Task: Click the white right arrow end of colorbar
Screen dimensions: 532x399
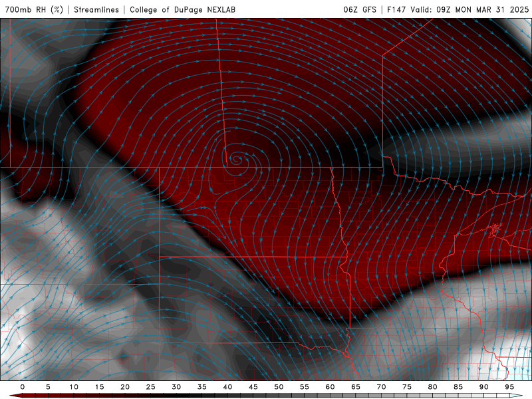Action: click(517, 396)
